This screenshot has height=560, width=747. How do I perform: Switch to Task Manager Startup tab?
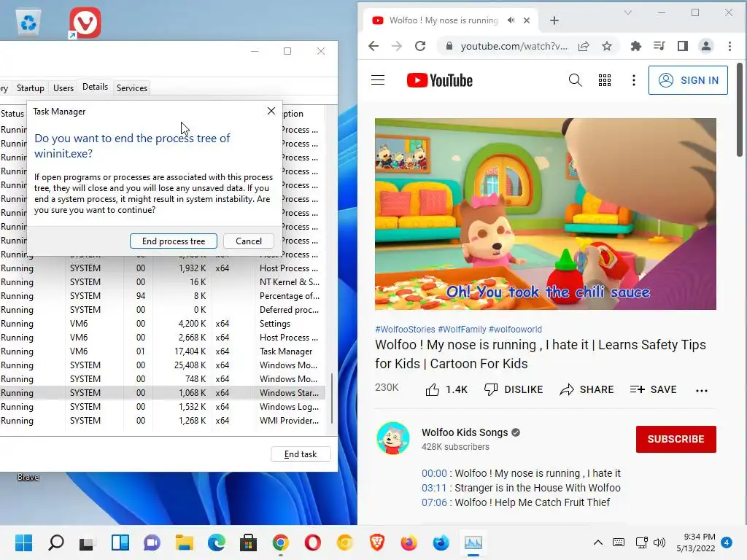point(31,88)
